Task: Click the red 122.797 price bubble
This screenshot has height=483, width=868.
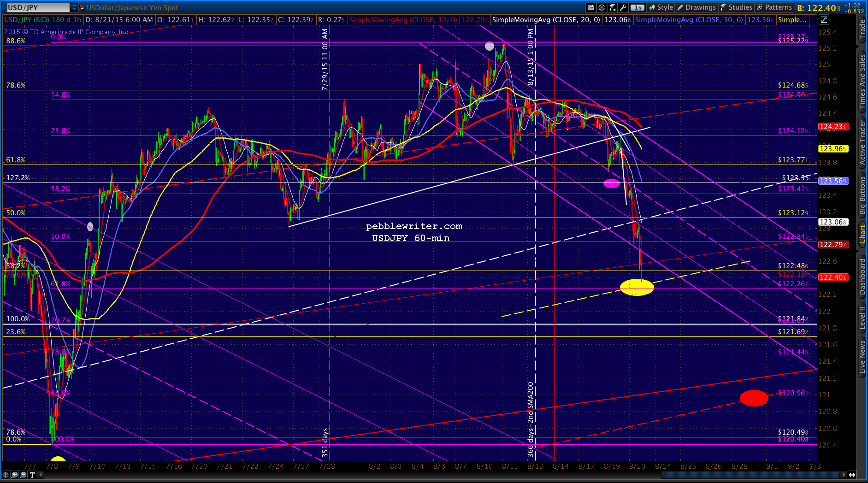Action: pyautogui.click(x=833, y=244)
